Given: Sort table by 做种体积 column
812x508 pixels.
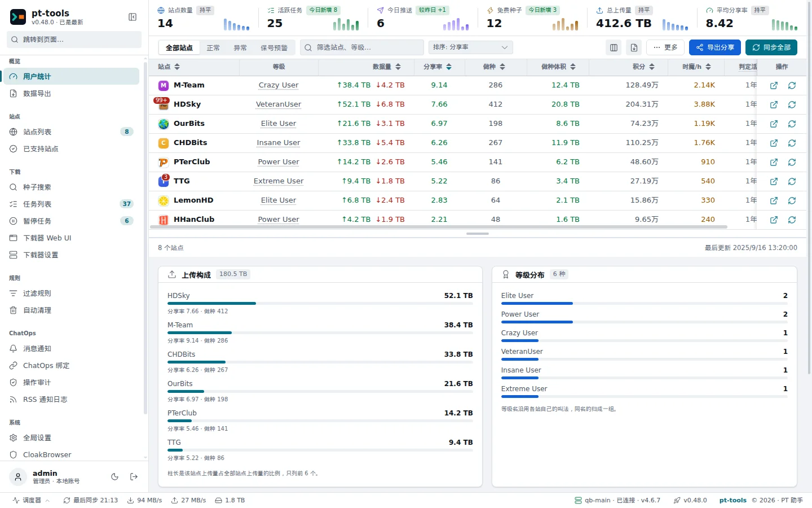Looking at the screenshot, I should pos(558,67).
